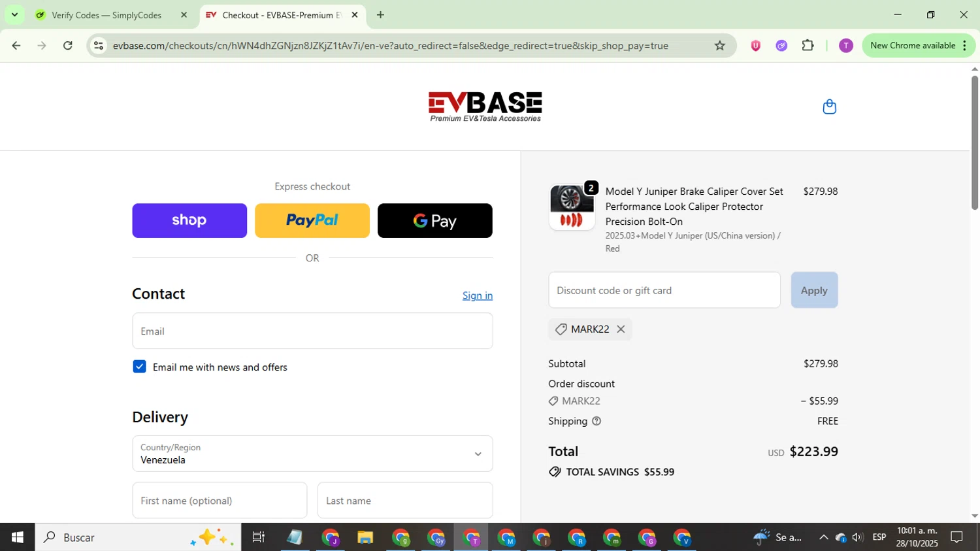Click the ESP language indicator

point(879,537)
